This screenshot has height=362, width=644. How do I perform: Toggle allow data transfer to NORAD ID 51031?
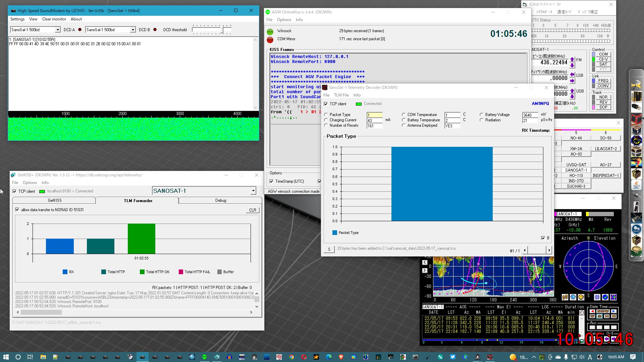click(x=17, y=210)
